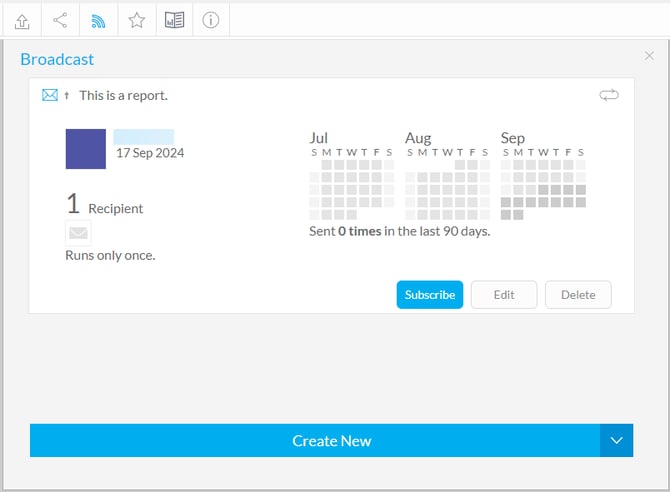Click the information circle icon
The height and width of the screenshot is (492, 670).
pyautogui.click(x=210, y=20)
